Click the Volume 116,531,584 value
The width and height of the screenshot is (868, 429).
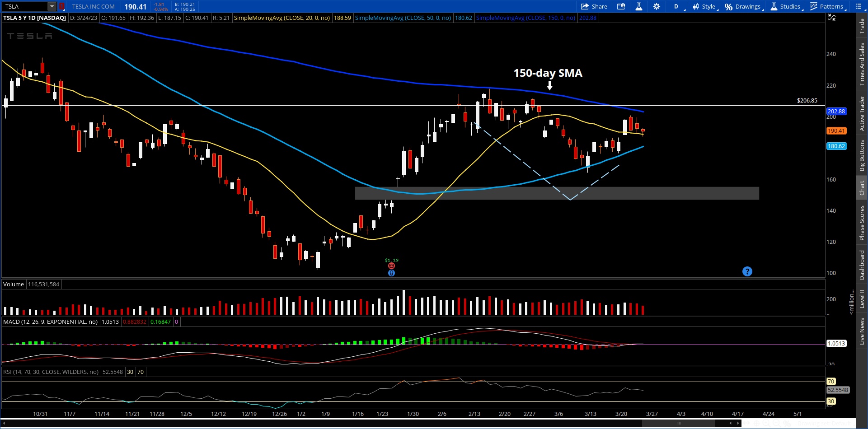coord(44,284)
